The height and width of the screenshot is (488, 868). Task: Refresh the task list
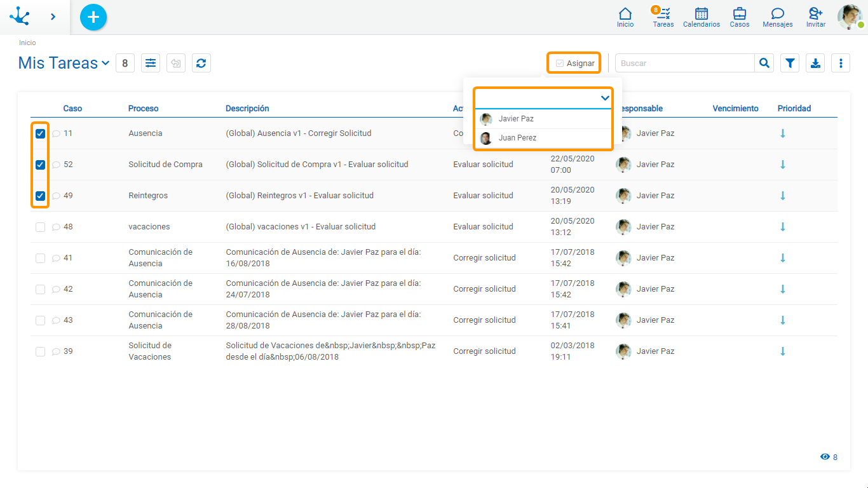pyautogui.click(x=201, y=63)
